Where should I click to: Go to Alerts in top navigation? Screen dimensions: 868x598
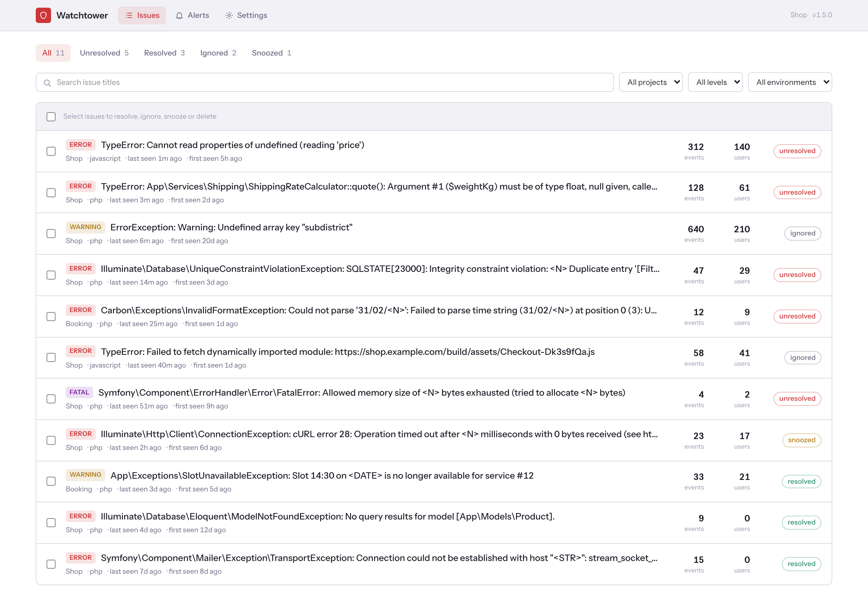tap(192, 15)
